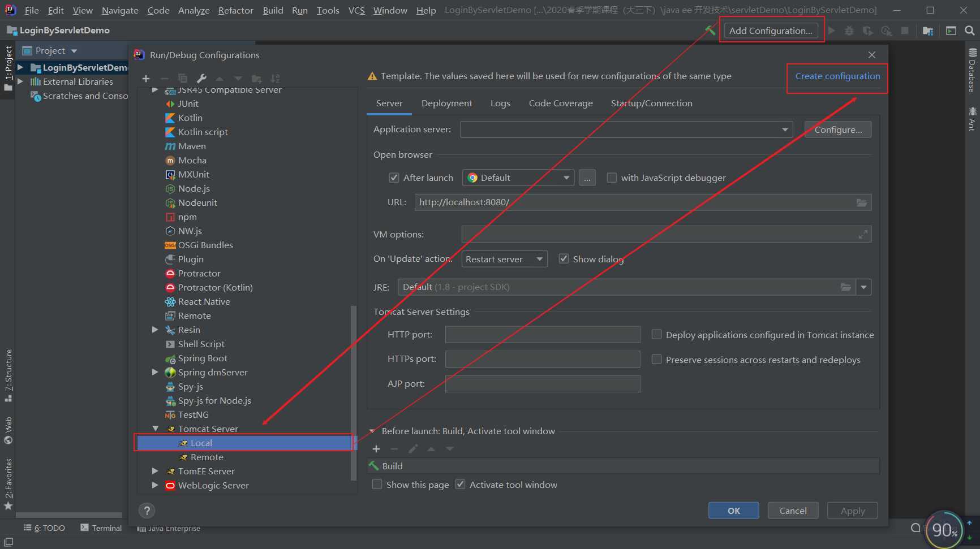This screenshot has width=980, height=549.
Task: Select the Shell Script template
Action: (x=201, y=344)
